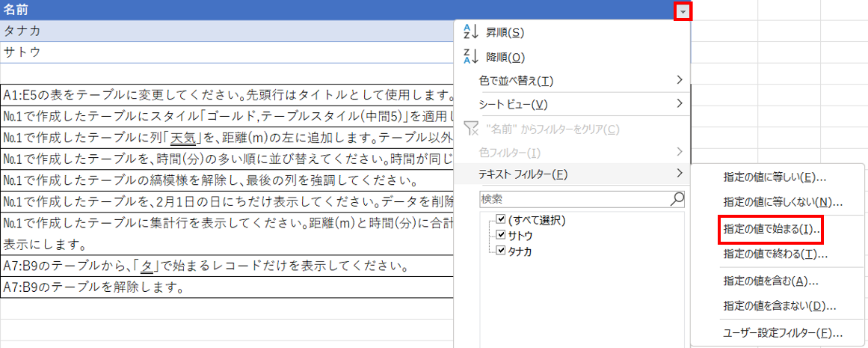Screen dimensions: 868x348
Task: Click the Z-A descending sort icon
Action: (x=470, y=56)
